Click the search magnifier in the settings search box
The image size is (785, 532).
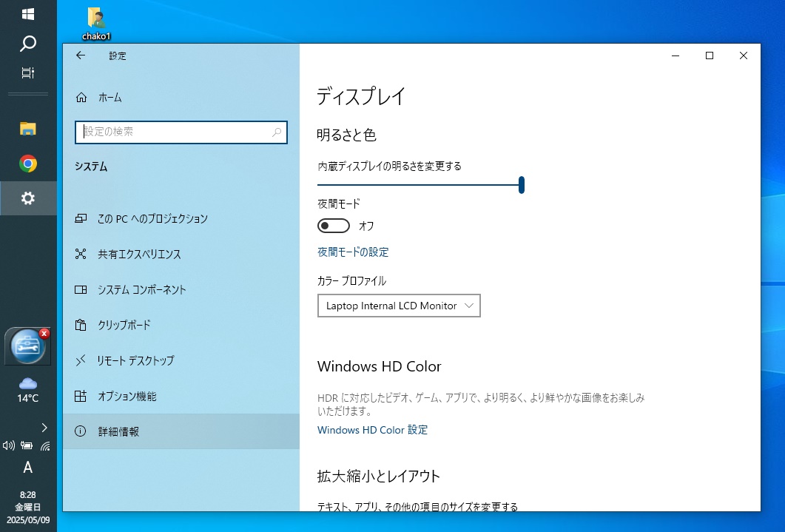(277, 132)
